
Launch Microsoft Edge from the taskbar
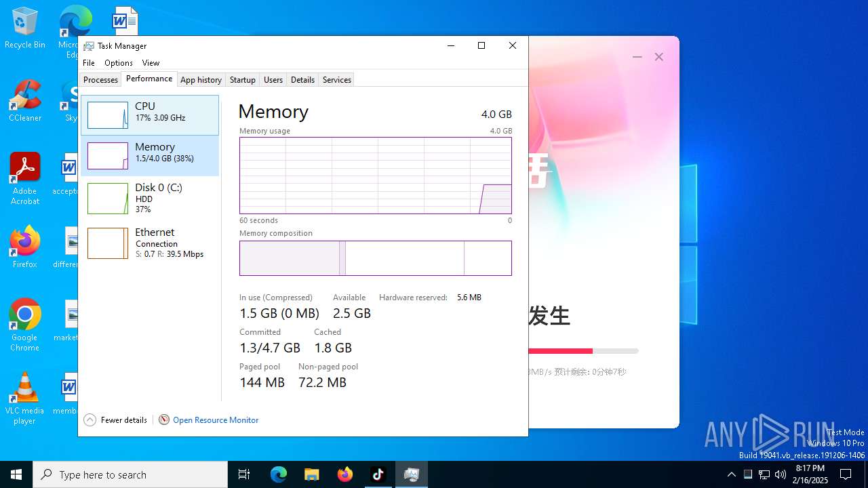point(279,474)
